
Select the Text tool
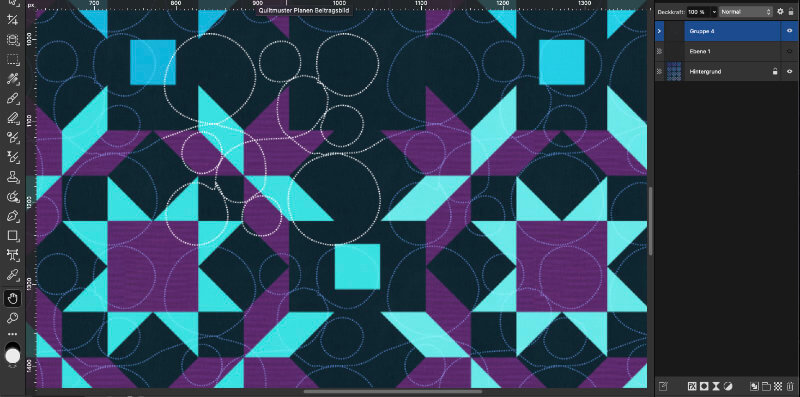12,255
